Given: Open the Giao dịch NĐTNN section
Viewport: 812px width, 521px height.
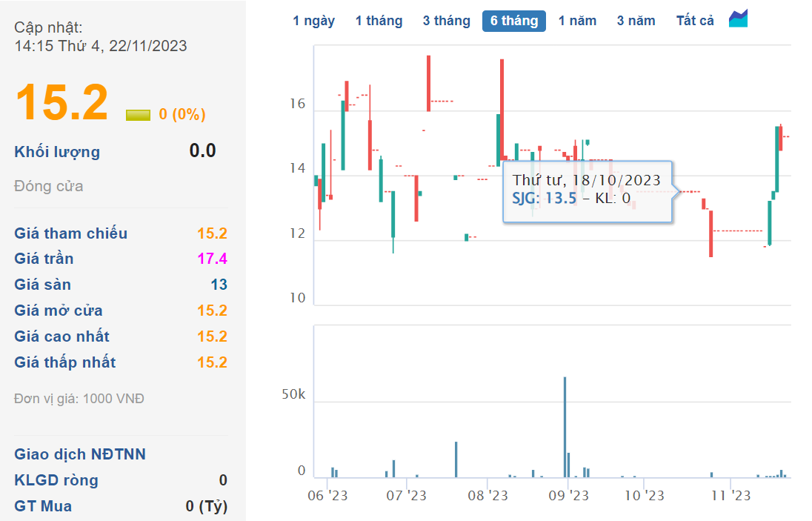Looking at the screenshot, I should point(80,454).
